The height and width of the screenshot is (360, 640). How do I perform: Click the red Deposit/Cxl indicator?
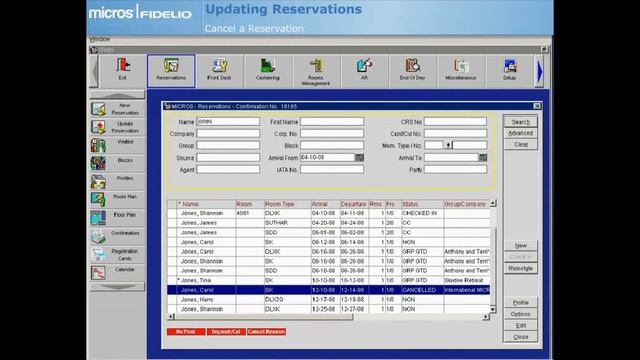click(226, 332)
